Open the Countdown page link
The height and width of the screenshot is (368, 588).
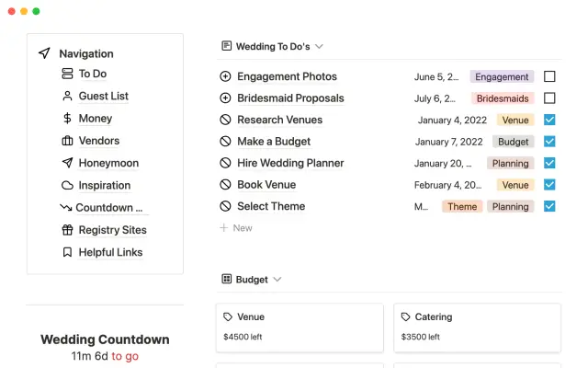tap(109, 208)
